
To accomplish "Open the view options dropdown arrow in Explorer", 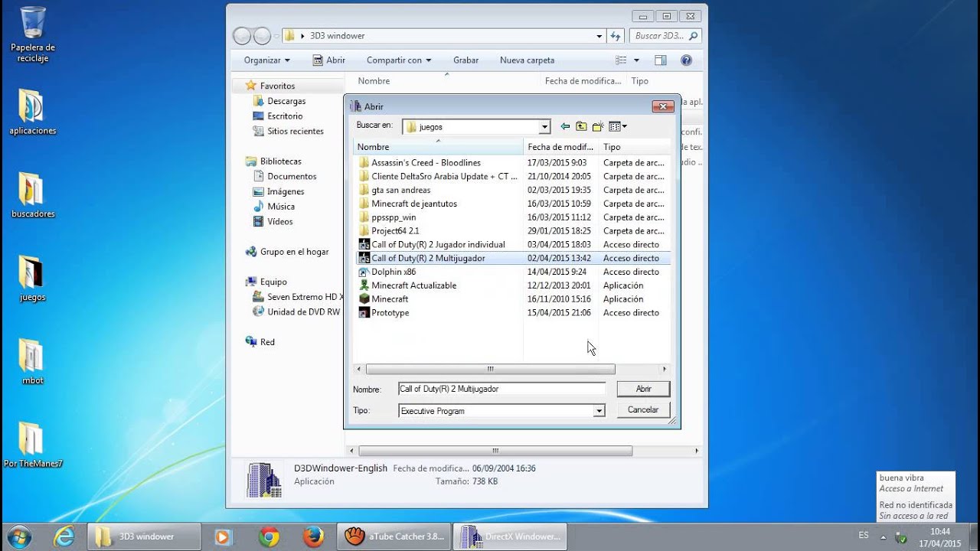I will (636, 60).
